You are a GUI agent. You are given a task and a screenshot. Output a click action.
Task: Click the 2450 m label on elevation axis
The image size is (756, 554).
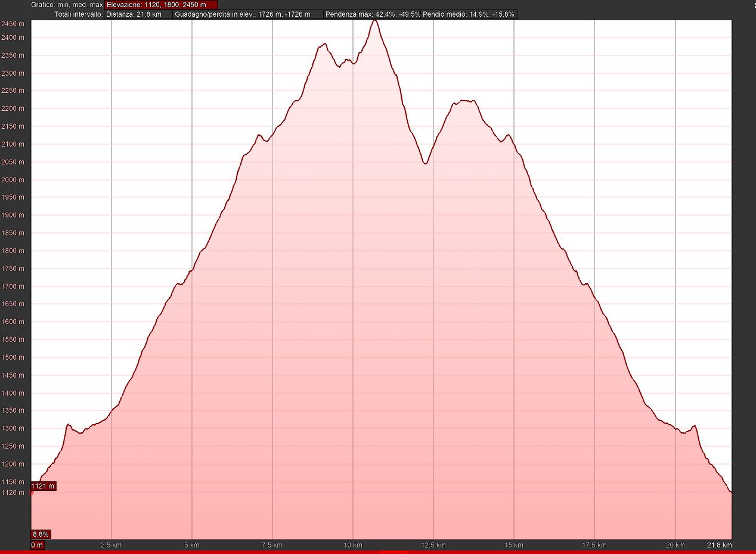point(13,24)
